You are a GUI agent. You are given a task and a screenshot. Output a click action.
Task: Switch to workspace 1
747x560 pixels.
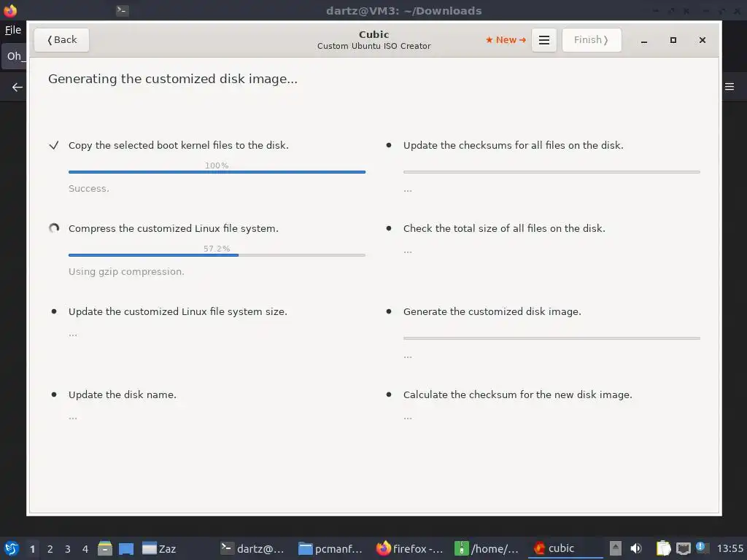pyautogui.click(x=32, y=549)
